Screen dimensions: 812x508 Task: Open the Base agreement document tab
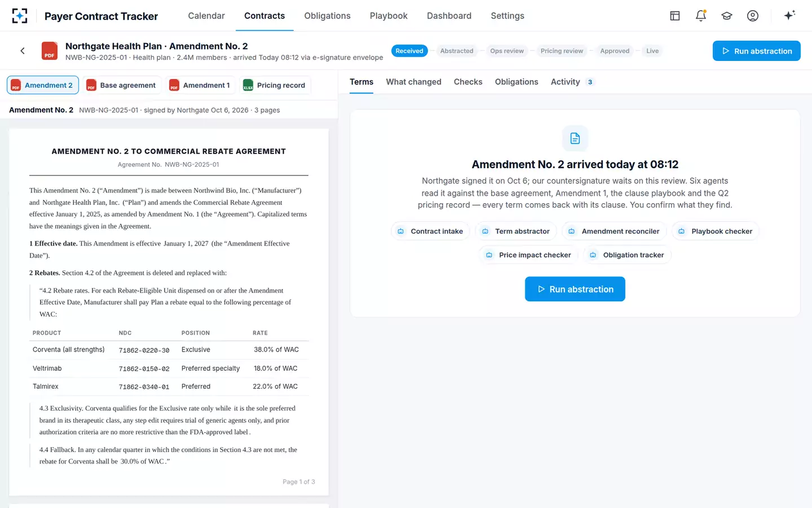(x=122, y=85)
